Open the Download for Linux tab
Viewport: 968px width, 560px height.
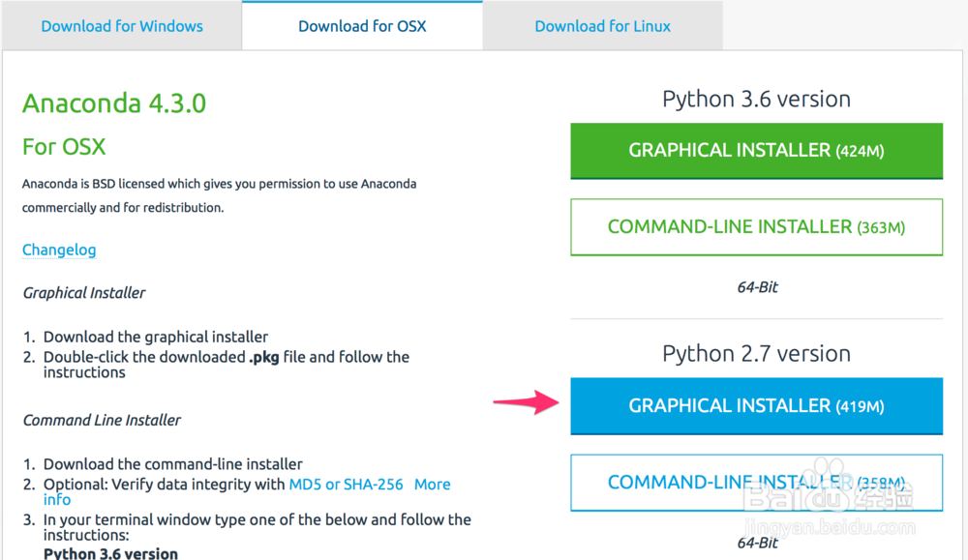point(602,26)
